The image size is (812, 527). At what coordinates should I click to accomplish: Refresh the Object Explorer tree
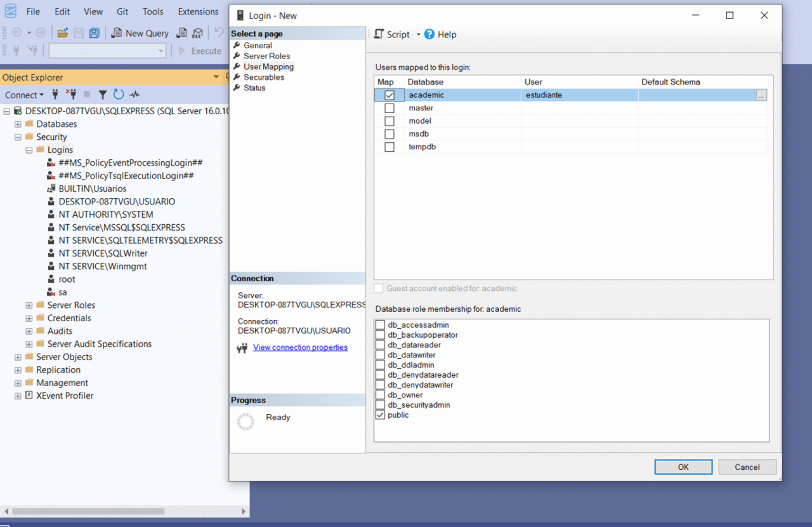[118, 95]
